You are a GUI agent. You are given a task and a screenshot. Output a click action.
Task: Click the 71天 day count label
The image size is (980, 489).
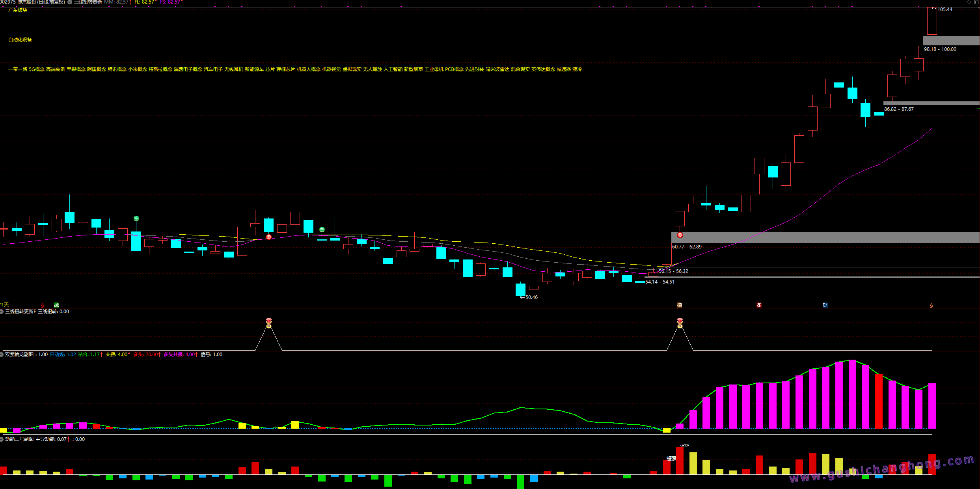click(4, 305)
